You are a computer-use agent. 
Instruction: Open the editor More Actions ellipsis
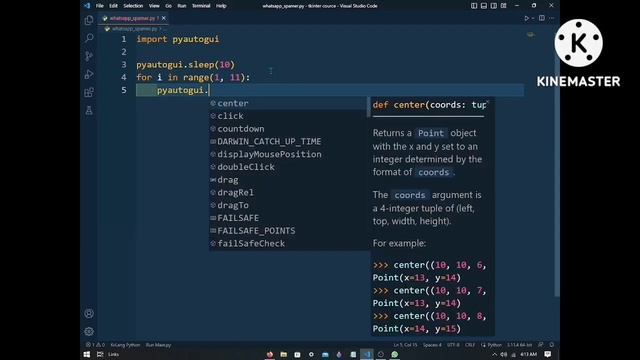point(551,18)
